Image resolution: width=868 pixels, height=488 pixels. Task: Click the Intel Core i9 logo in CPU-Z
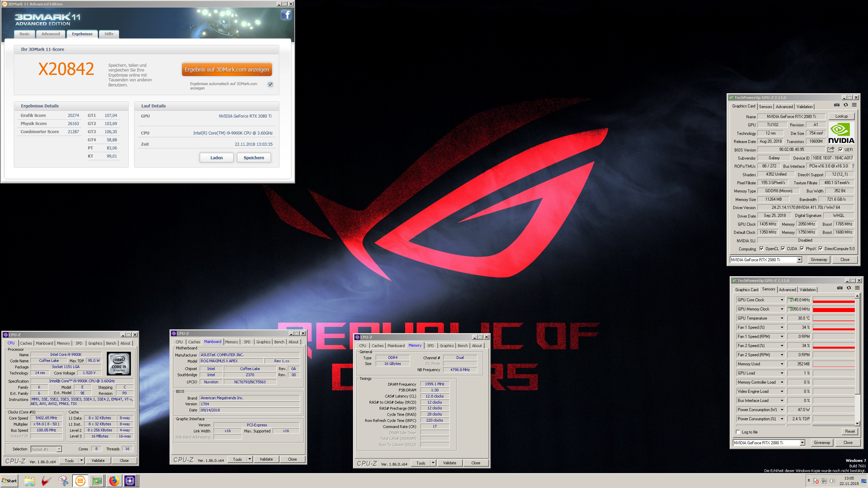[x=119, y=364]
